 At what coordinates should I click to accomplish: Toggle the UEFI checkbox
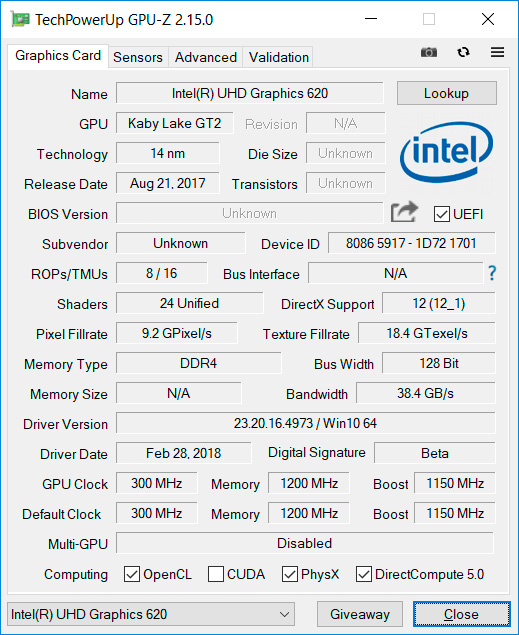[x=441, y=214]
